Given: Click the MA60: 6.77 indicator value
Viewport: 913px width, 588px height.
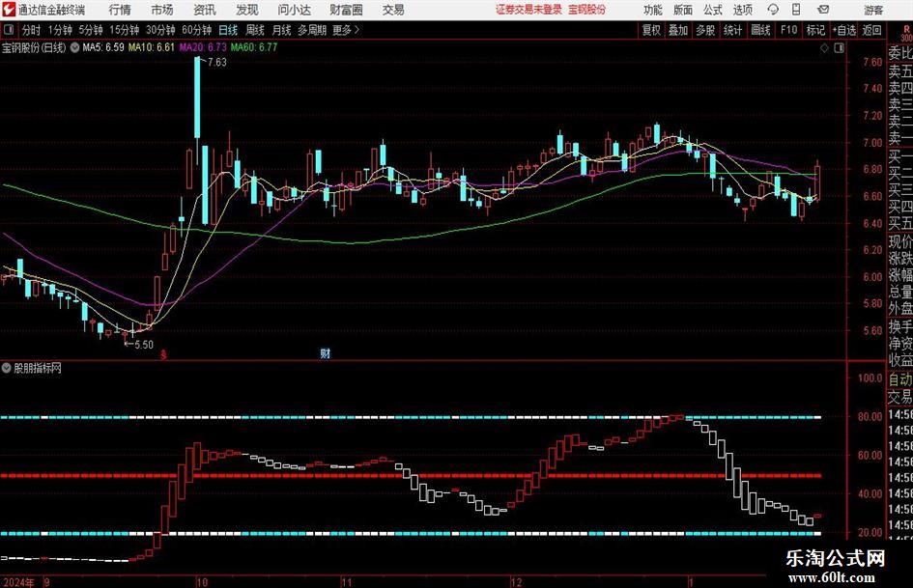Looking at the screenshot, I should coord(254,47).
